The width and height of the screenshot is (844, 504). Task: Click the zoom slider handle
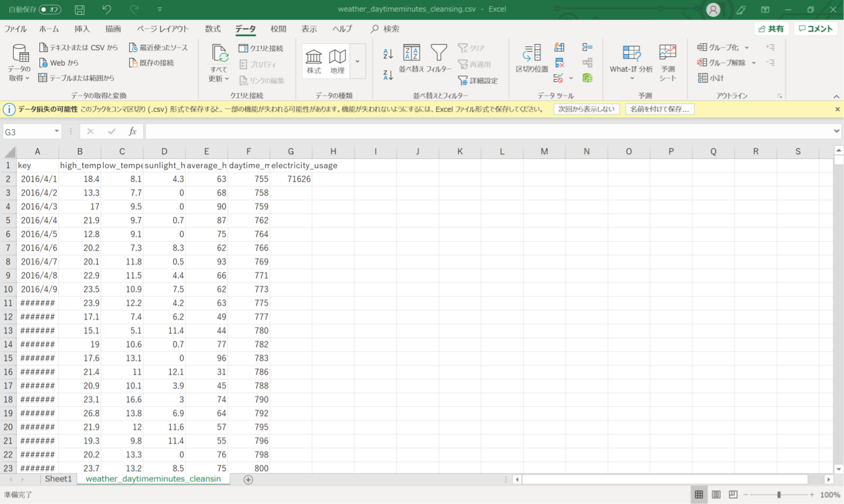click(x=779, y=495)
